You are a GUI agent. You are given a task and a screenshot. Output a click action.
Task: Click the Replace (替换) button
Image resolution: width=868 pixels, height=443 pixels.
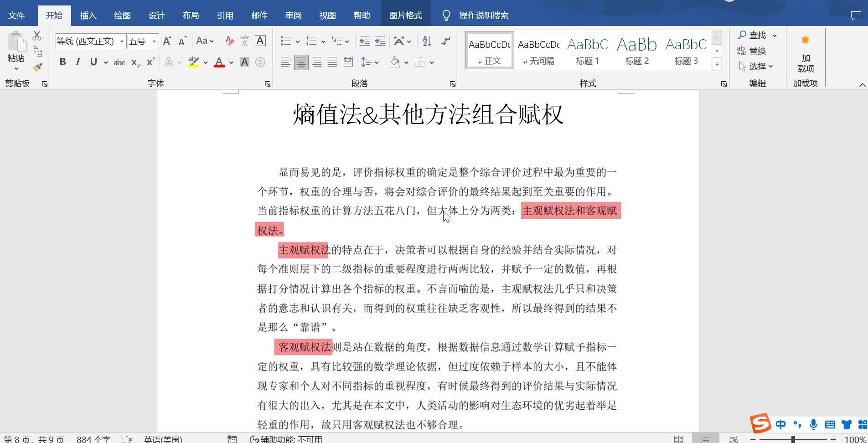(x=752, y=51)
